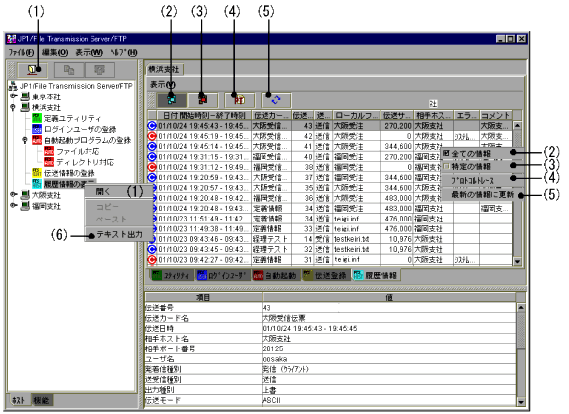Select the ログインユーザの登録 tree item icon
The height and width of the screenshot is (414, 569).
(37, 129)
